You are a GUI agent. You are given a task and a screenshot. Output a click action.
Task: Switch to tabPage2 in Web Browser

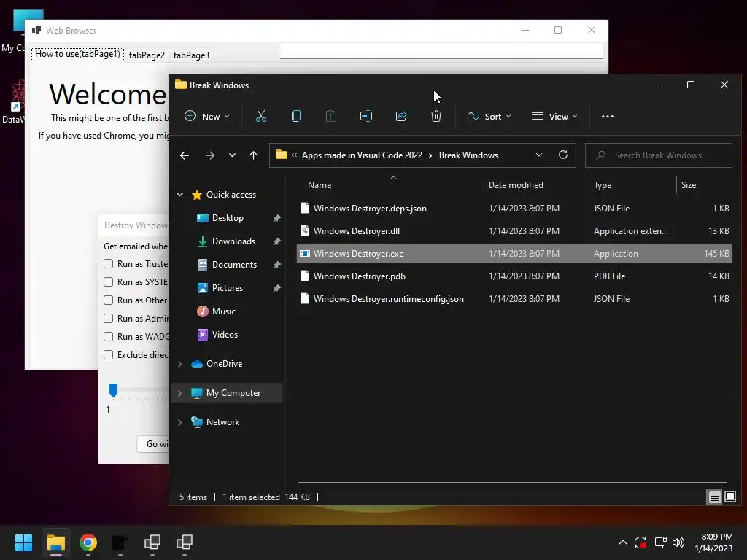click(x=147, y=55)
